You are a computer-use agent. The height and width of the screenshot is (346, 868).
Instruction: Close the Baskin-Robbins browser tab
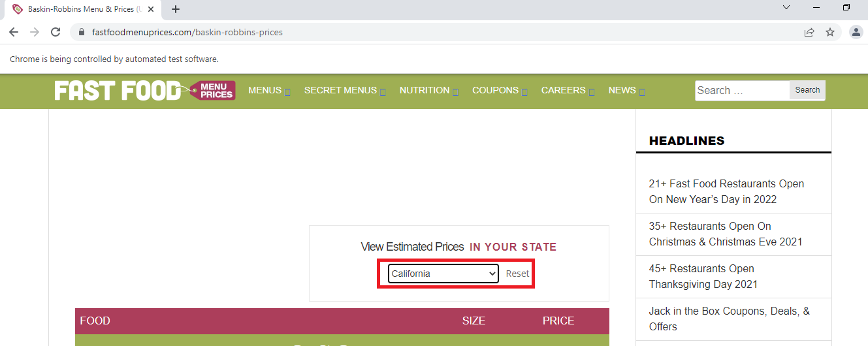[150, 9]
